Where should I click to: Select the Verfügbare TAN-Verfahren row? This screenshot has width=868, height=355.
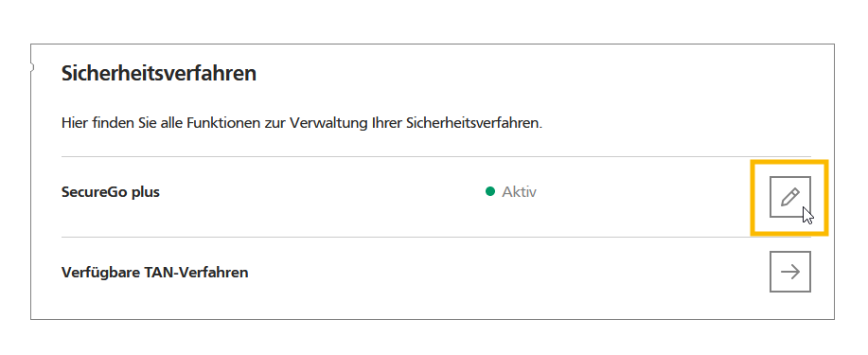click(x=436, y=272)
